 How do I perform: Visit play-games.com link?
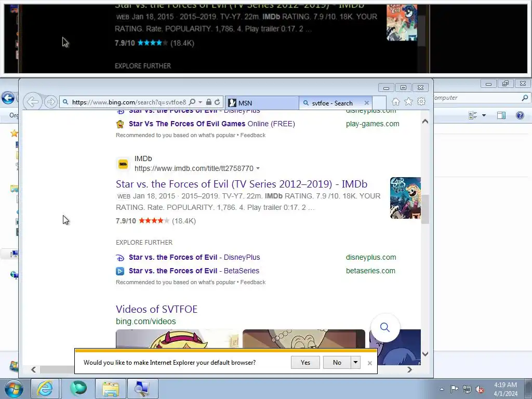coord(373,124)
